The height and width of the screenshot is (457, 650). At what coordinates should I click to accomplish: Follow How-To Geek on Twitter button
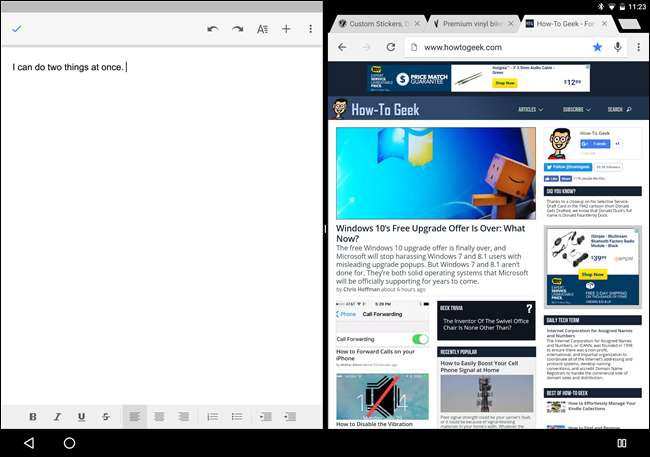point(568,167)
